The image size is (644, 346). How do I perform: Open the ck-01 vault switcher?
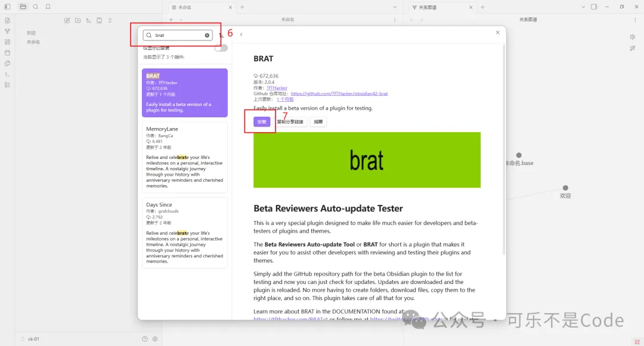[31, 339]
